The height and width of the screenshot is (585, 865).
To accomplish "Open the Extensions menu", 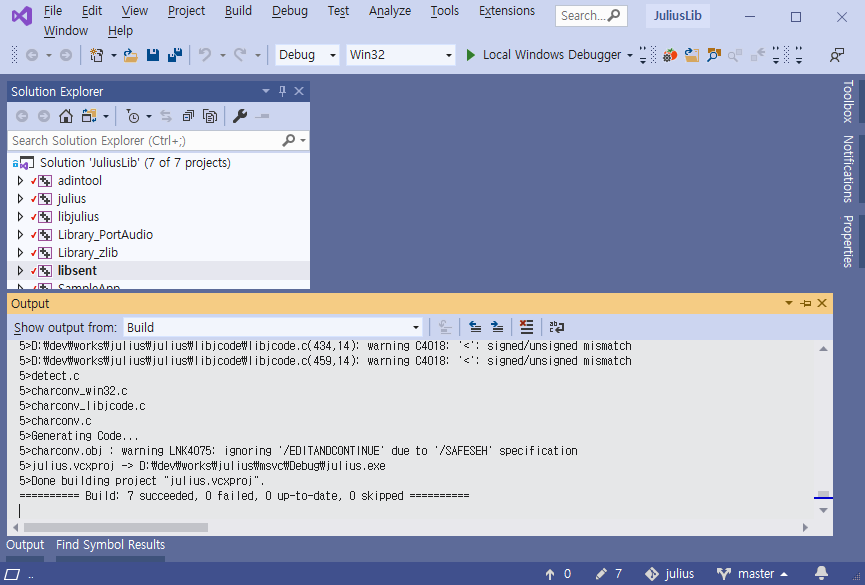I will (507, 11).
